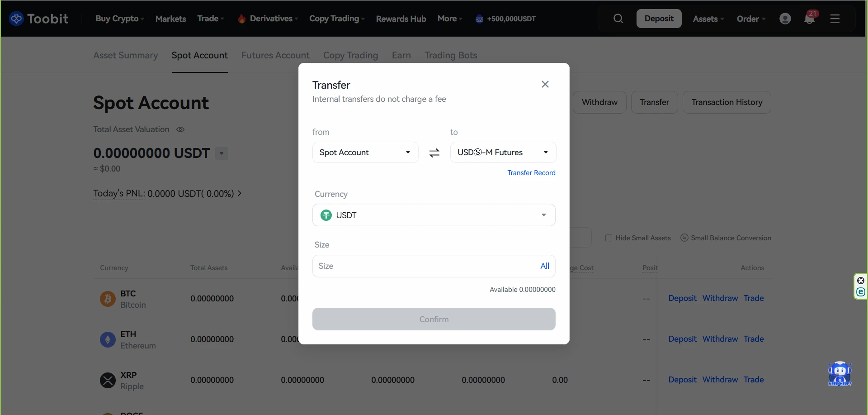Click into the Size input field
Viewport: 868px width, 415px height.
click(x=420, y=266)
